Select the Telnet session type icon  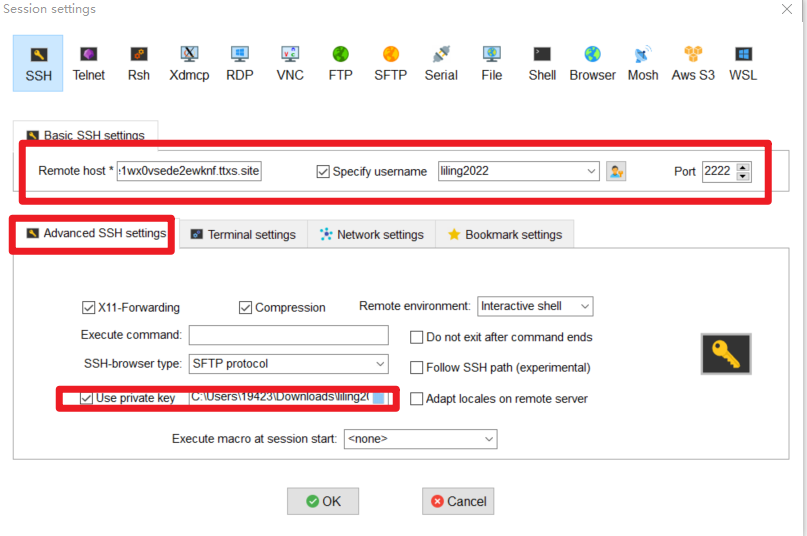click(x=88, y=63)
